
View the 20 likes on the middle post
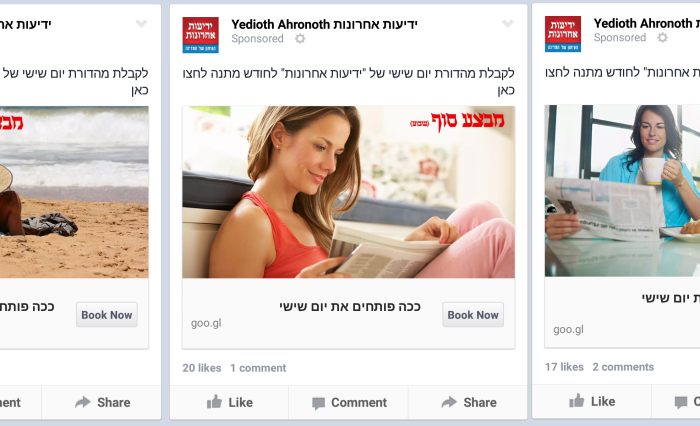(x=202, y=368)
